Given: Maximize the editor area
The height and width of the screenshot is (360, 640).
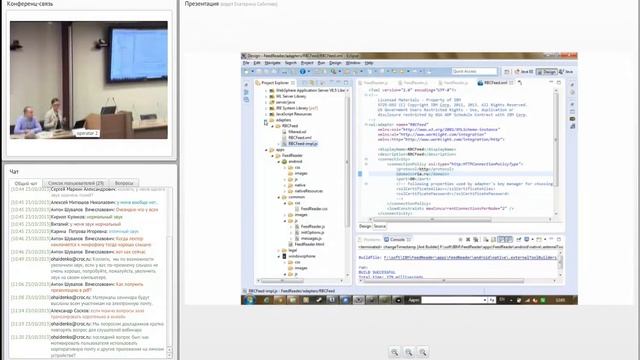Looking at the screenshot, I should [x=559, y=82].
